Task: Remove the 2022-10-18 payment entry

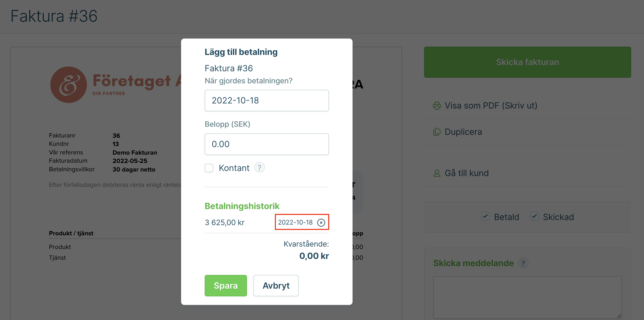Action: pyautogui.click(x=321, y=222)
